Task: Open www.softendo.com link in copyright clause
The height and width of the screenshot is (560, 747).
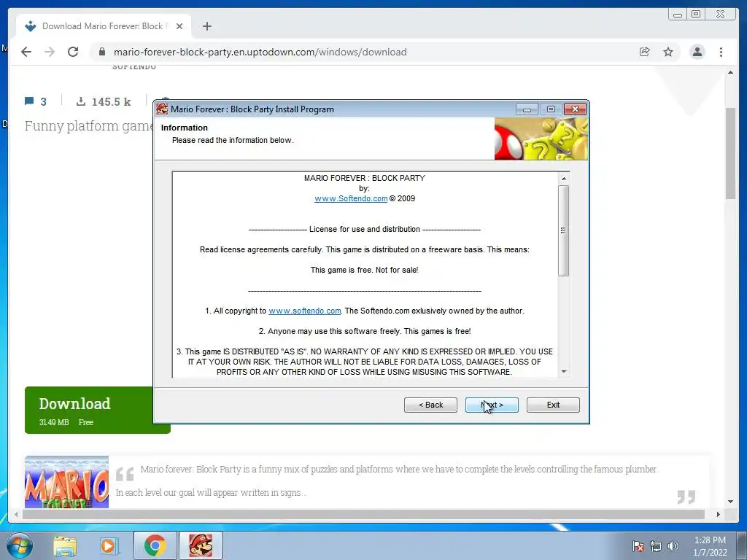Action: point(304,311)
